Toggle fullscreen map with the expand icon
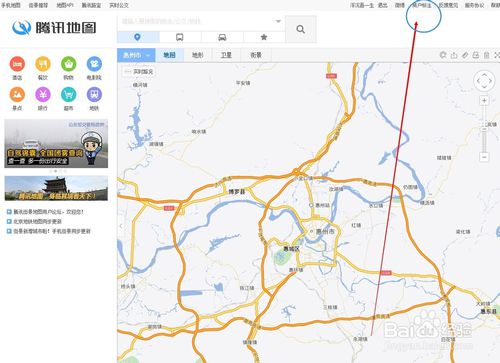Screen dimensions: 500x363 pos(497,55)
